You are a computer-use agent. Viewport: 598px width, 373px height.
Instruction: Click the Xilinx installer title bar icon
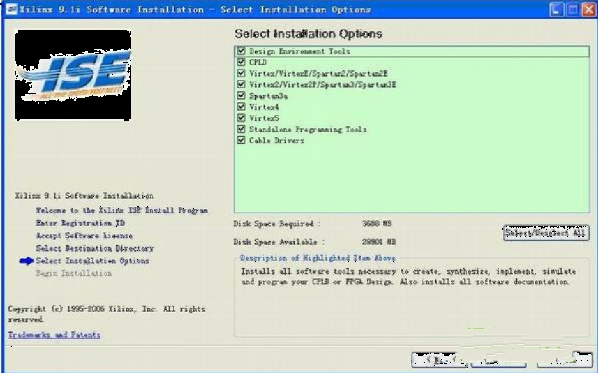tap(12, 9)
